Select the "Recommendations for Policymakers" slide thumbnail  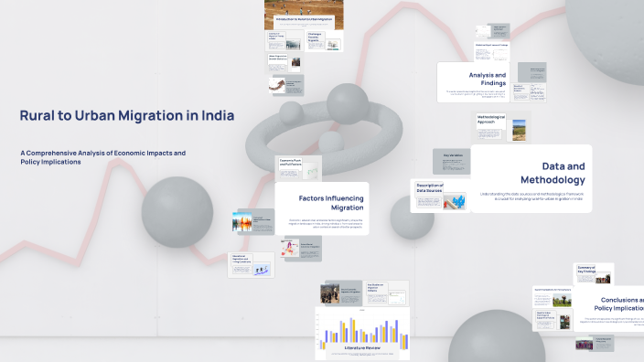coord(553,297)
